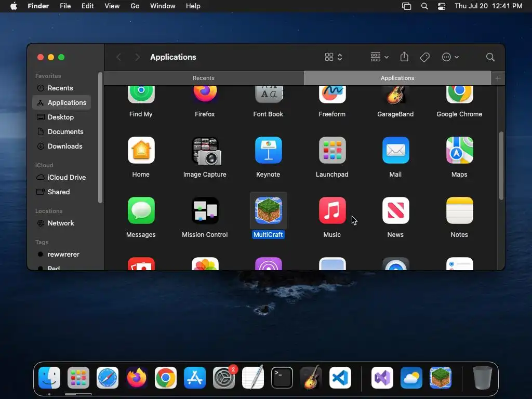Open iCloud Drive in the sidebar
Image resolution: width=532 pixels, height=399 pixels.
61,178
